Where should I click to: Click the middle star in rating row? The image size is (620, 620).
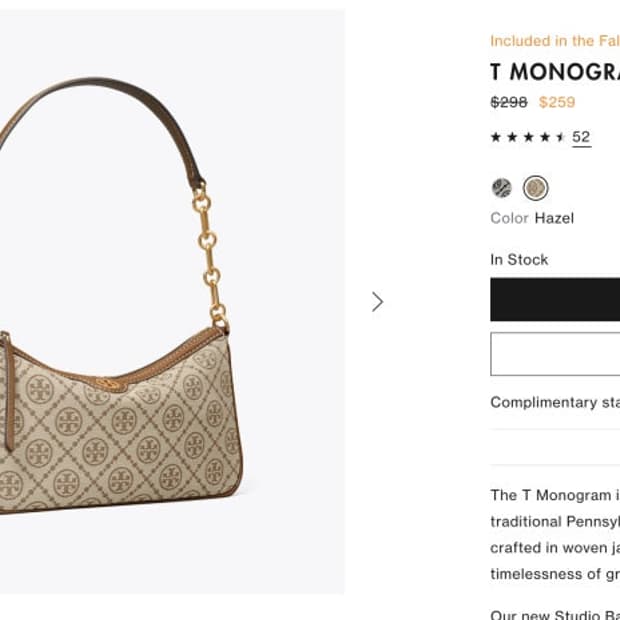[528, 137]
